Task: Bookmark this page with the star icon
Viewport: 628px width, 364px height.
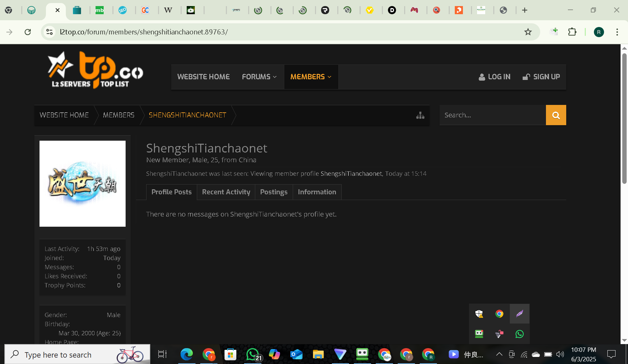Action: point(528,32)
